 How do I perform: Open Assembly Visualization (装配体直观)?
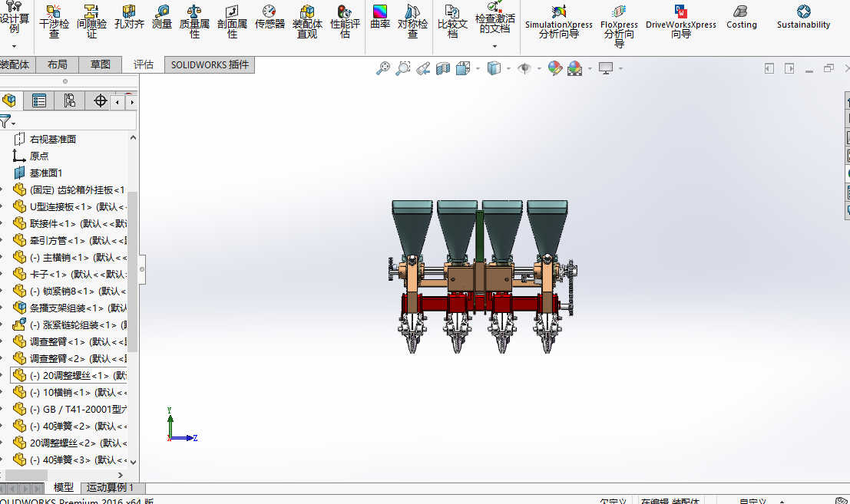(307, 21)
